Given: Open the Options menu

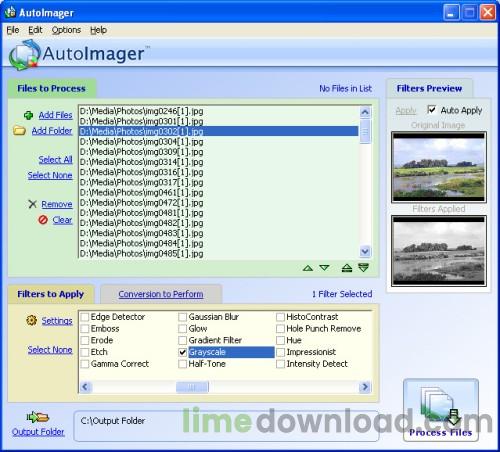Looking at the screenshot, I should 66,30.
